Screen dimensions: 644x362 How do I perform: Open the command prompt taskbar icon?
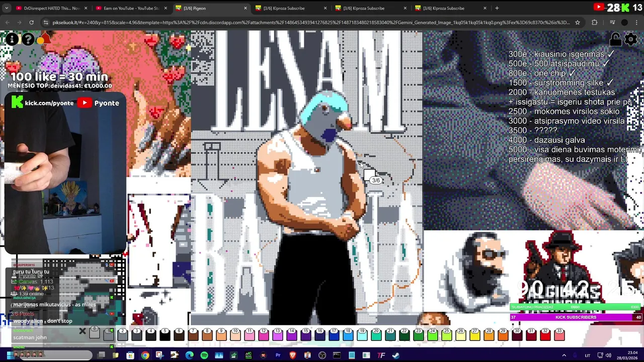[x=337, y=355]
